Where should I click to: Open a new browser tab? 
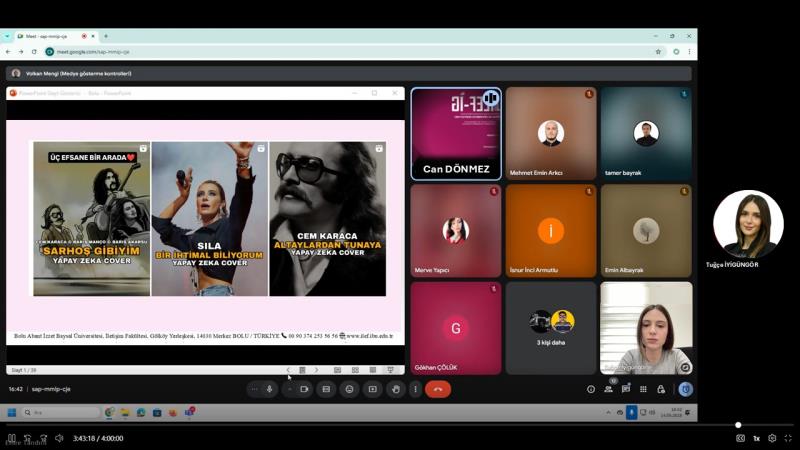pyautogui.click(x=106, y=36)
